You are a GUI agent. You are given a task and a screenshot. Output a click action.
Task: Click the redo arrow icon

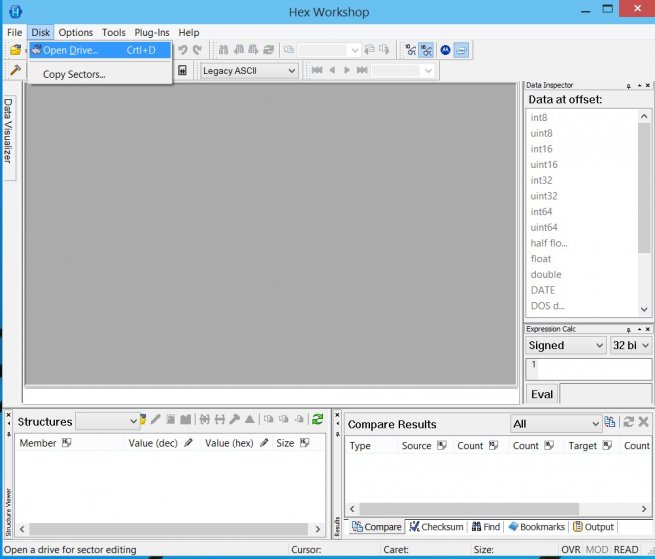pyautogui.click(x=197, y=50)
